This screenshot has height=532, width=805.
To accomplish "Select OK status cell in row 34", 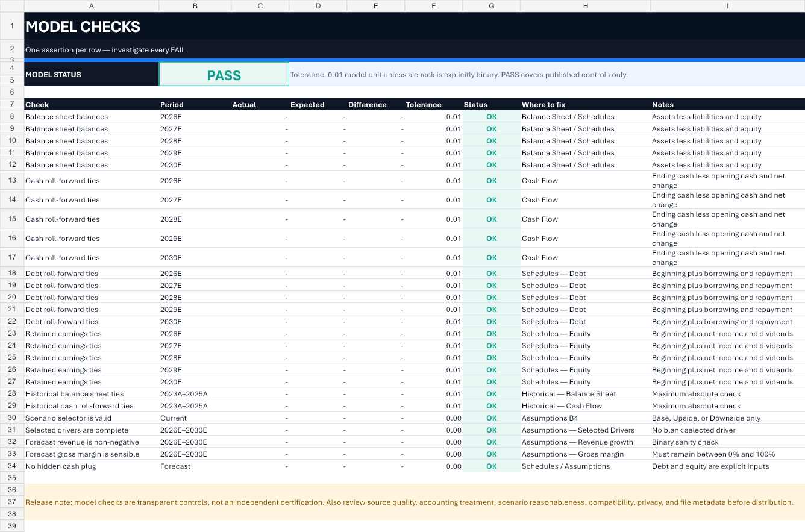I will 492,466.
